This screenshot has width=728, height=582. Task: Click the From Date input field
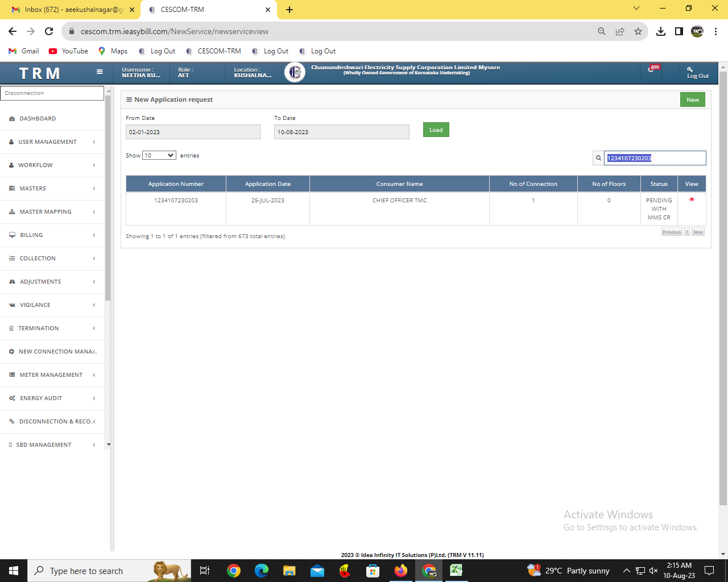coord(193,132)
